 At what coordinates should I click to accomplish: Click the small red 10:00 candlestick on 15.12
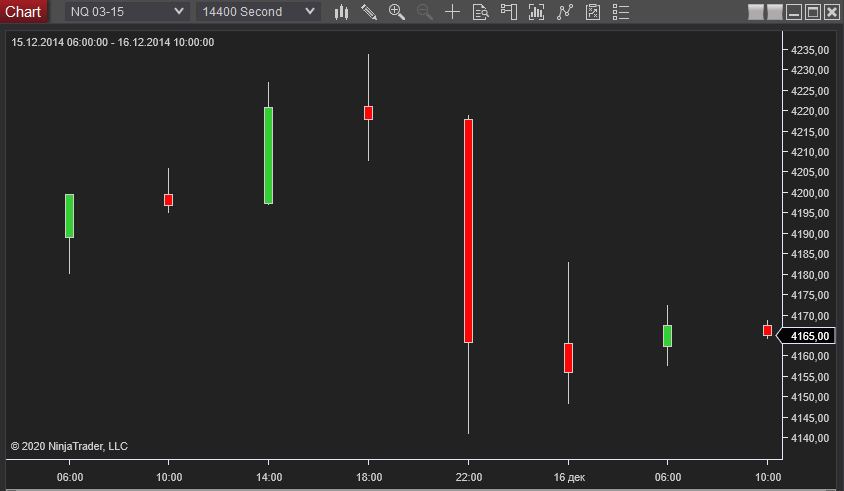point(168,200)
